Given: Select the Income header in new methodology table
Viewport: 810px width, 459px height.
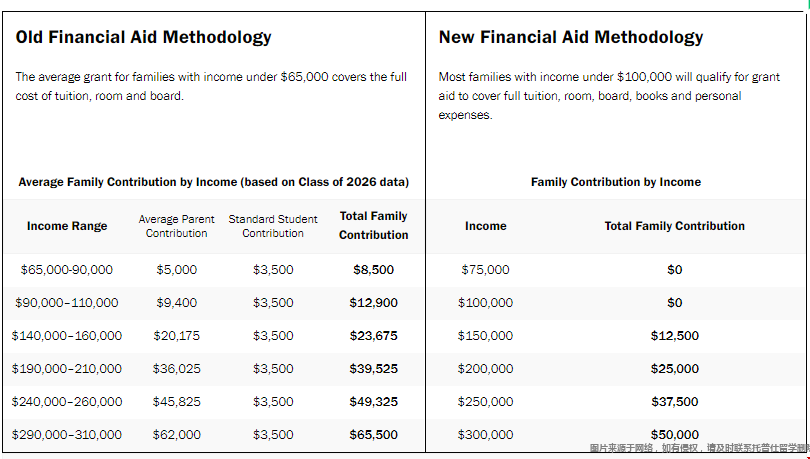Looking at the screenshot, I should coord(486,226).
